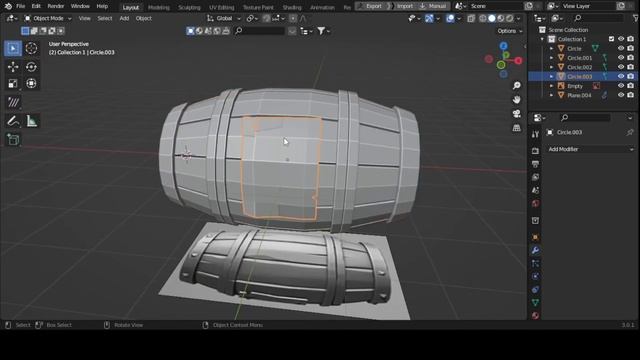
Task: Switch perspective/orthographic grid icon
Action: pos(517,128)
